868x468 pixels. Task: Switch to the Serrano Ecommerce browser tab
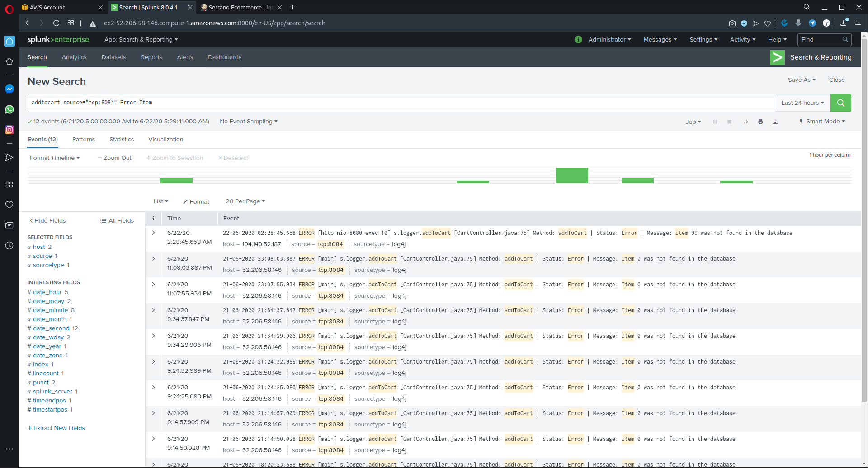pyautogui.click(x=241, y=7)
